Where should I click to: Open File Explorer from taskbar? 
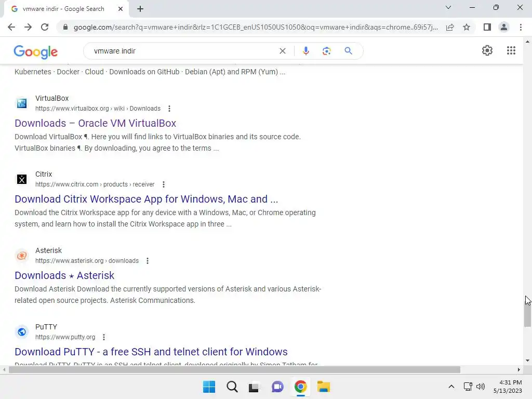tap(323, 387)
